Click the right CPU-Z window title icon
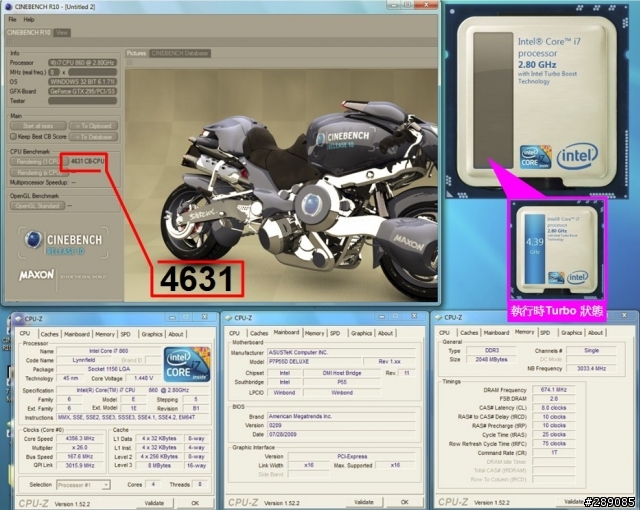 pos(438,317)
